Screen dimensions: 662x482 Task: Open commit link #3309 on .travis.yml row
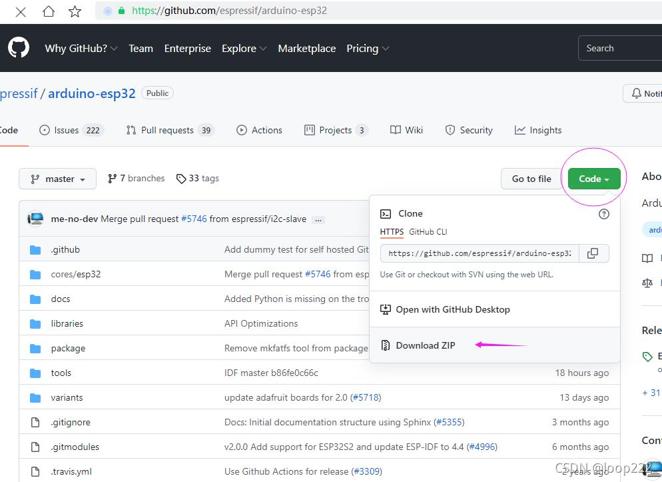(x=366, y=471)
